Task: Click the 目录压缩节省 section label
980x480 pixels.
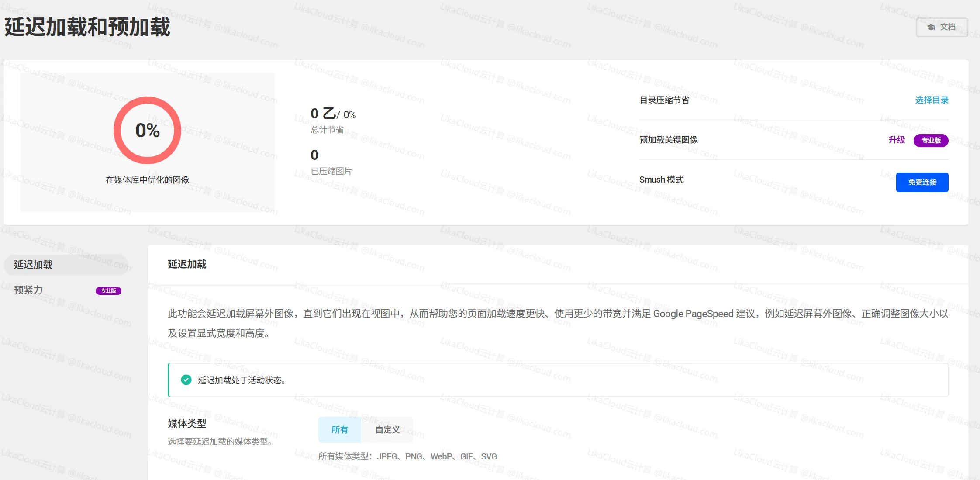Action: (664, 100)
